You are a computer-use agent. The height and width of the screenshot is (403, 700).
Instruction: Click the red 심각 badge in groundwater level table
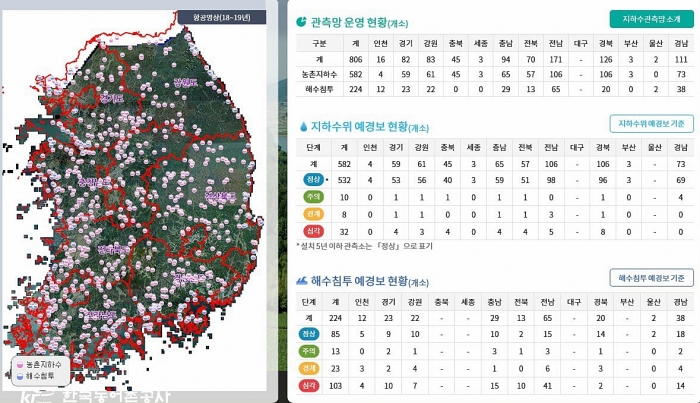312,231
